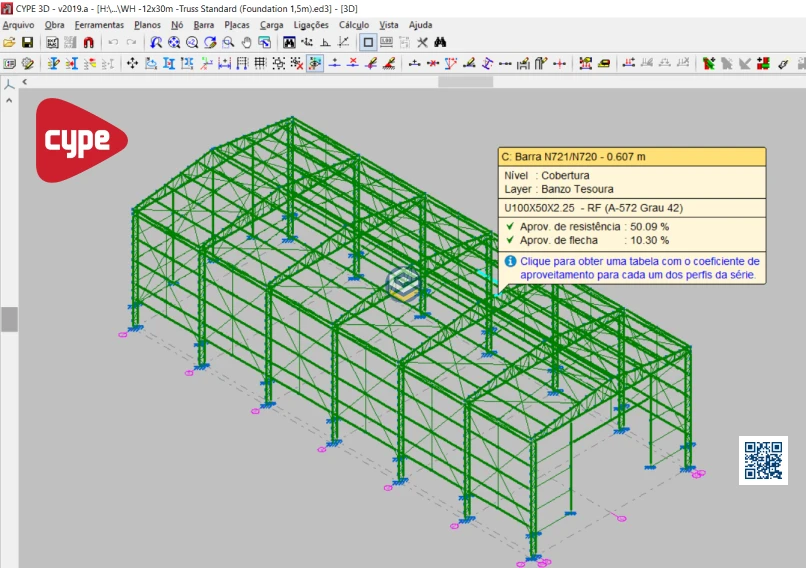This screenshot has width=806, height=568.
Task: Click the zoom window magnifier icon
Action: 228,43
